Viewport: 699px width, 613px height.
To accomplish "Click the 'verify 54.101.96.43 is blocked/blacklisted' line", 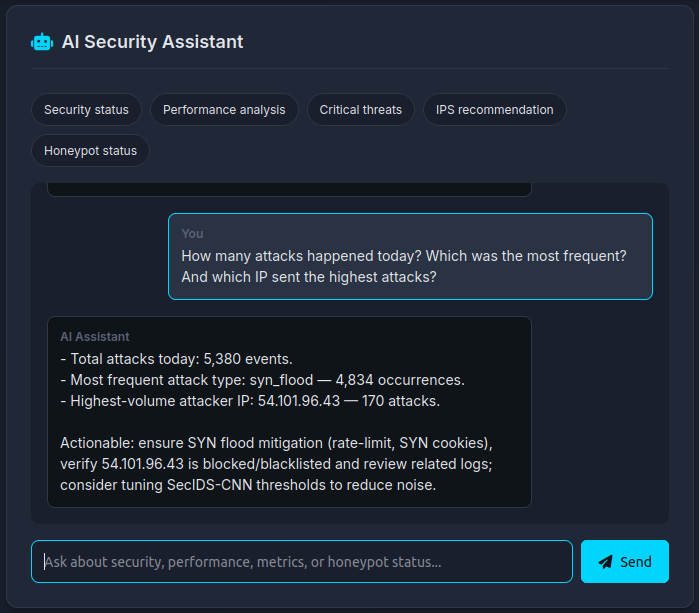I will pos(276,464).
